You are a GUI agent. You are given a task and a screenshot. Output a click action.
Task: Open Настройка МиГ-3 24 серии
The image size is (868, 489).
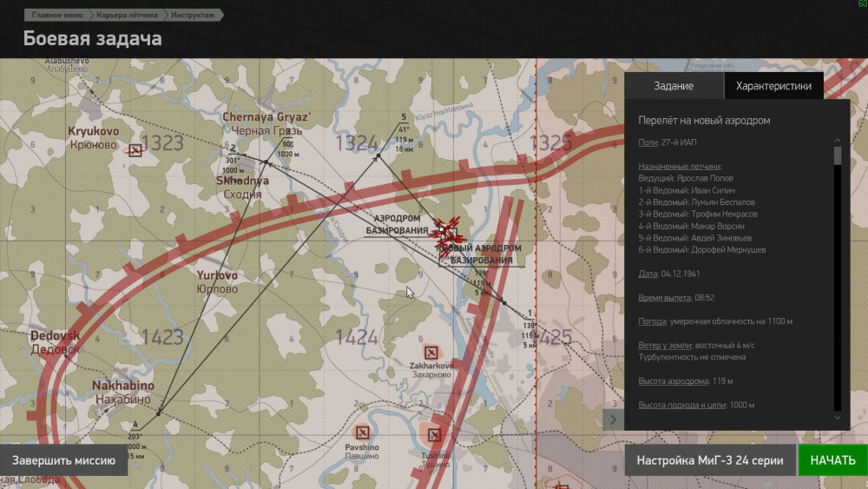click(710, 460)
